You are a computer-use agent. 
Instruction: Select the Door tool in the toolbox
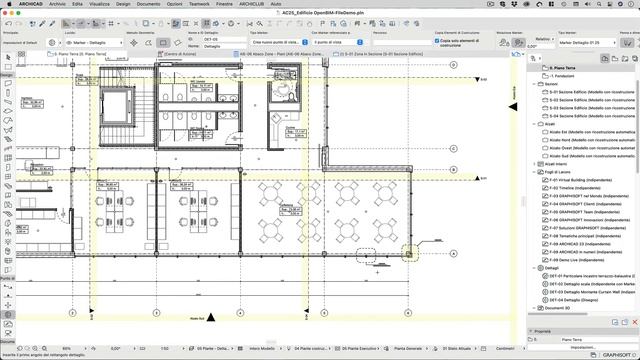8,167
